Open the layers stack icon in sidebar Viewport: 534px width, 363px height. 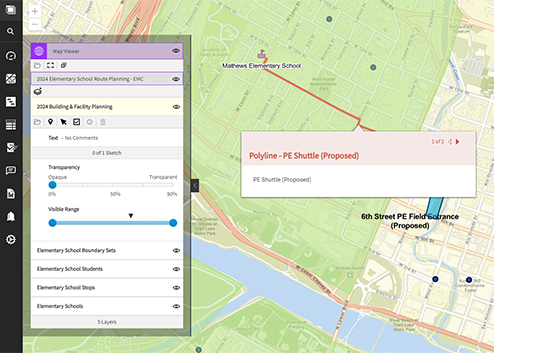pos(11,9)
